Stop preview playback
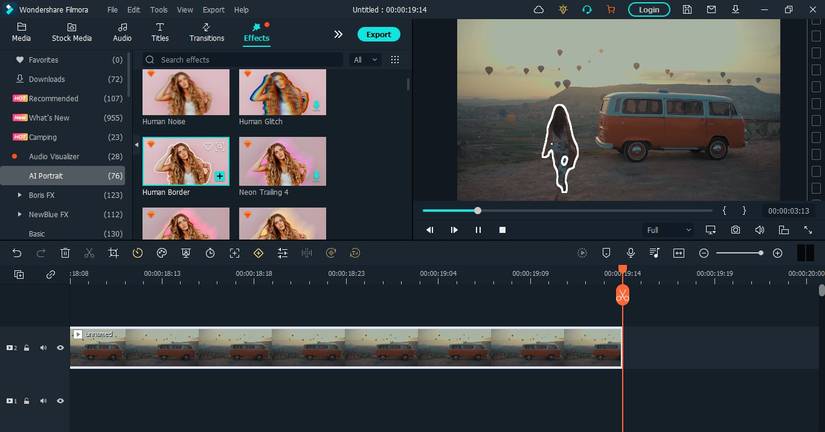 click(502, 230)
